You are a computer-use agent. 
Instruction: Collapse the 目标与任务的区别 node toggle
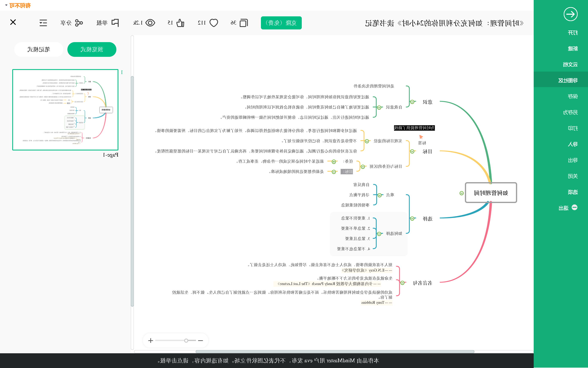(363, 167)
